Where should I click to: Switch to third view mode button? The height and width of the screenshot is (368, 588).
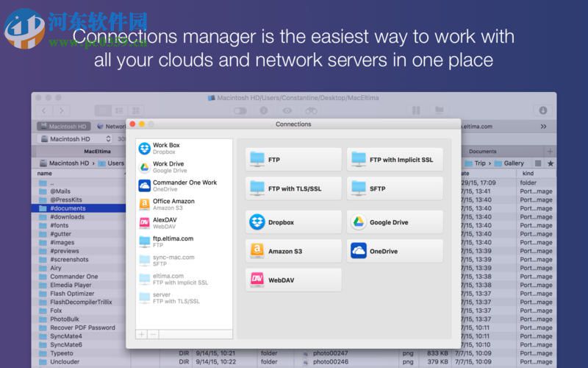pyautogui.click(x=136, y=110)
